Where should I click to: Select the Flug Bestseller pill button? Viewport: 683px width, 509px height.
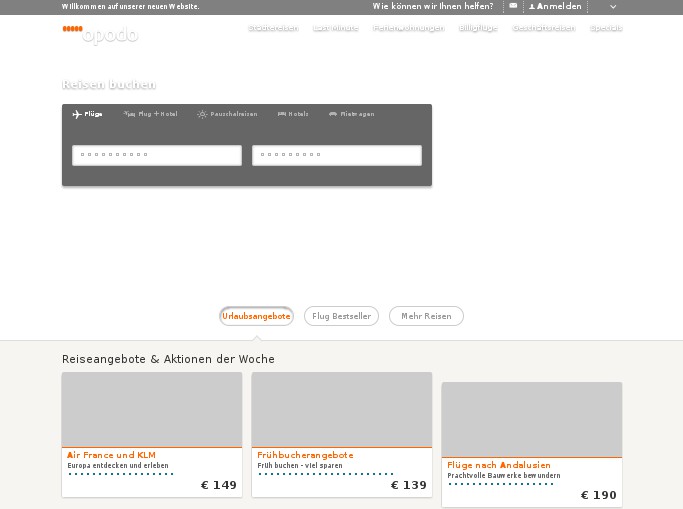tap(342, 316)
